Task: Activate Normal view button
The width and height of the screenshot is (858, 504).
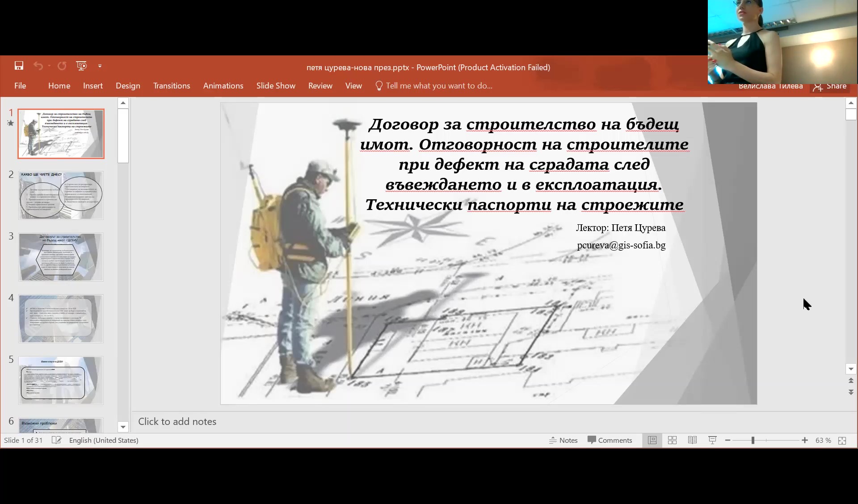Action: tap(652, 441)
